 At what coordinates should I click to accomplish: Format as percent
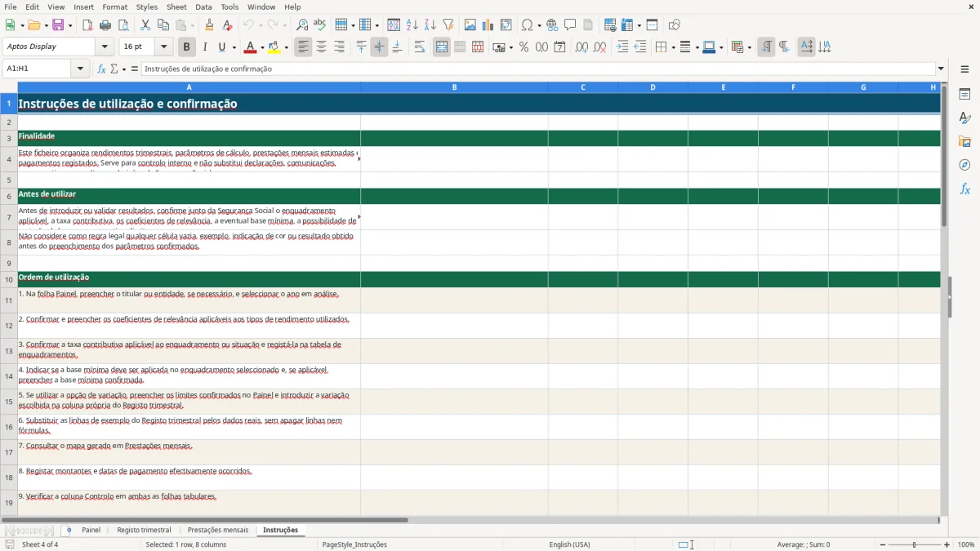(523, 47)
